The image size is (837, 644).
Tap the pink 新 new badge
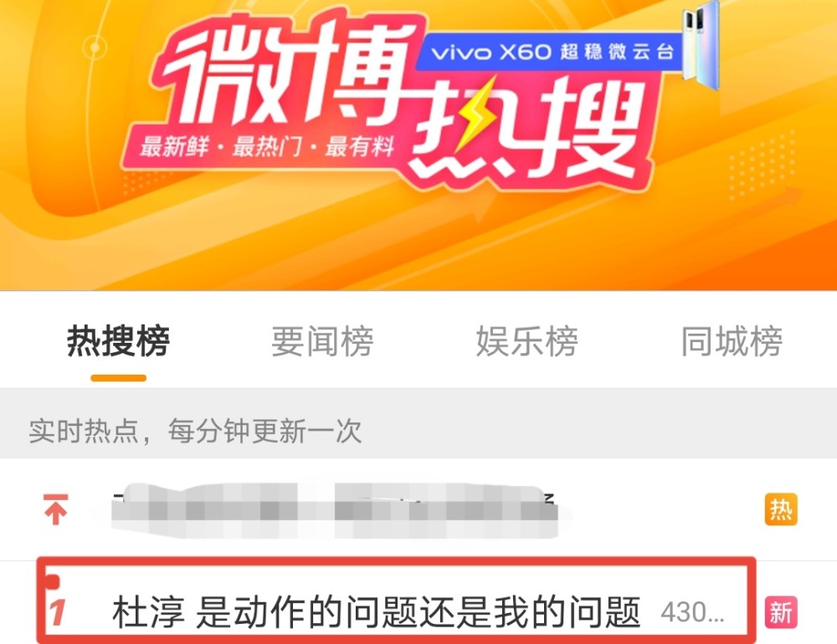click(781, 612)
